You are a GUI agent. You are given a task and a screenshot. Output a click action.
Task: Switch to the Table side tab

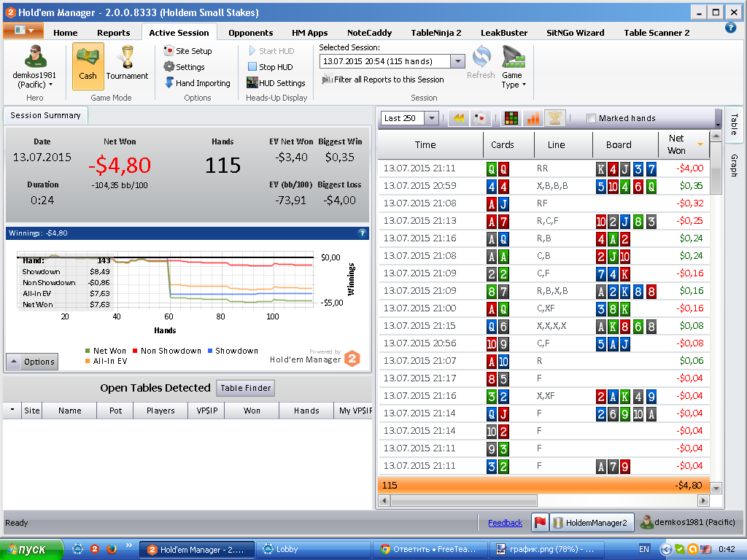tap(734, 124)
